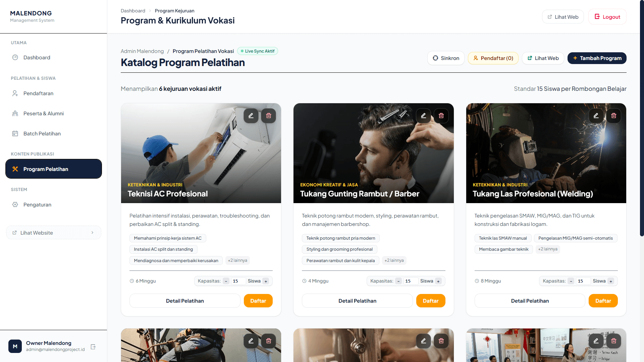Open the Pendaftar (0) list

point(493,58)
